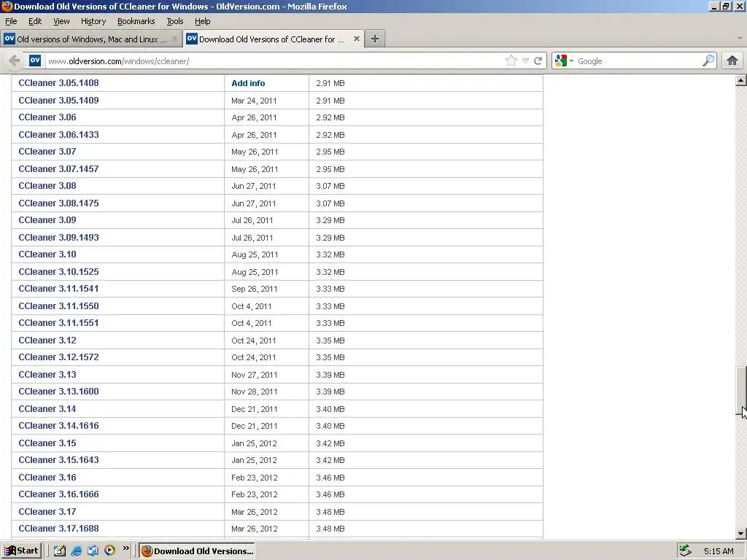Launch Internet Explorer from quick launch

76,551
